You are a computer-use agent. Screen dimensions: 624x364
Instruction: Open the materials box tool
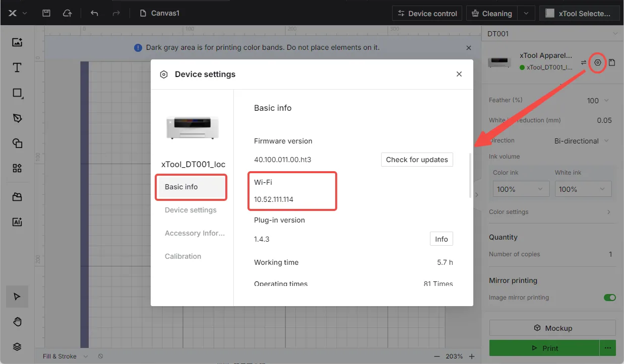(17, 197)
